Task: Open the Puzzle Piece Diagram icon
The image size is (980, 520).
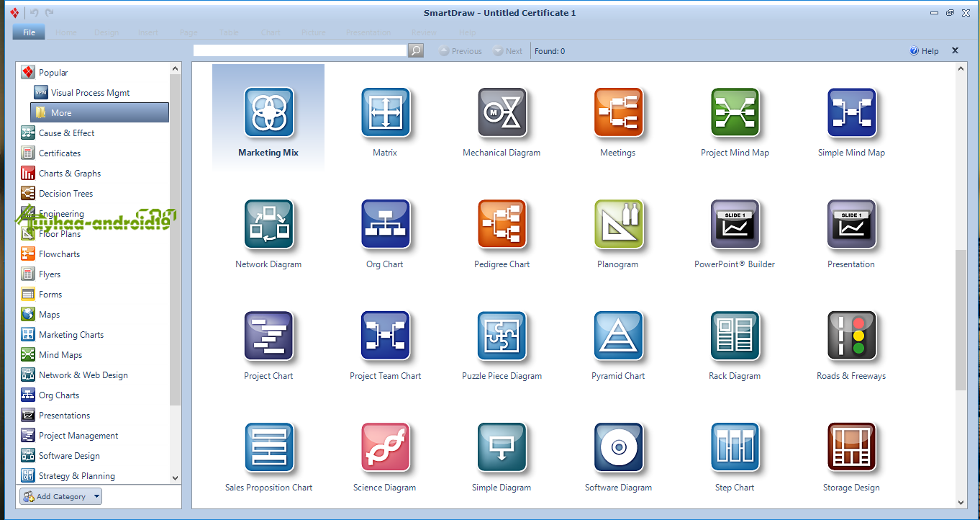Action: tap(502, 336)
